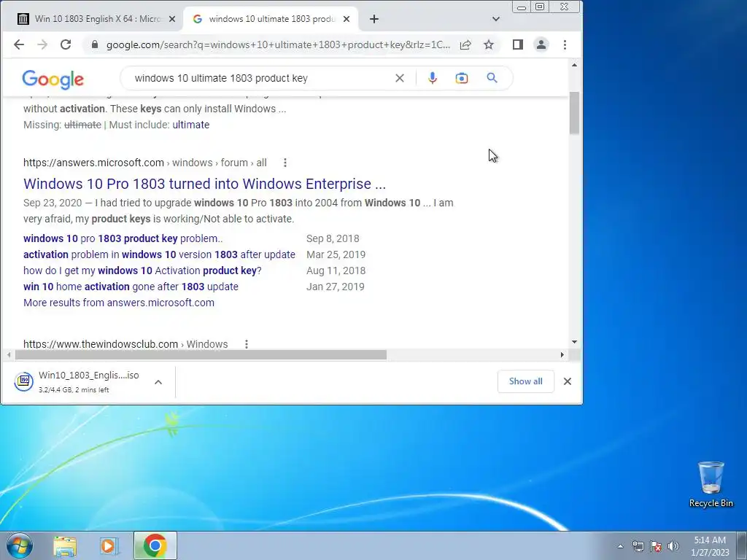Open a new tab with plus button
The image size is (747, 560).
(x=374, y=19)
